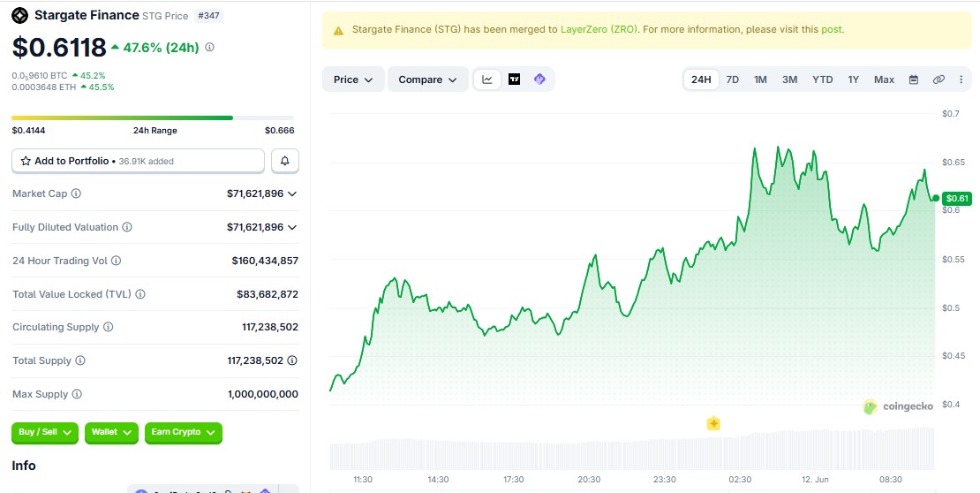The height and width of the screenshot is (493, 980).
Task: Click the volume bars below the chart
Action: coord(631,450)
